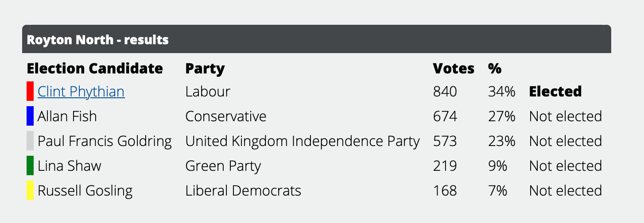
Task: Click the Royton North - results header
Action: pos(97,40)
